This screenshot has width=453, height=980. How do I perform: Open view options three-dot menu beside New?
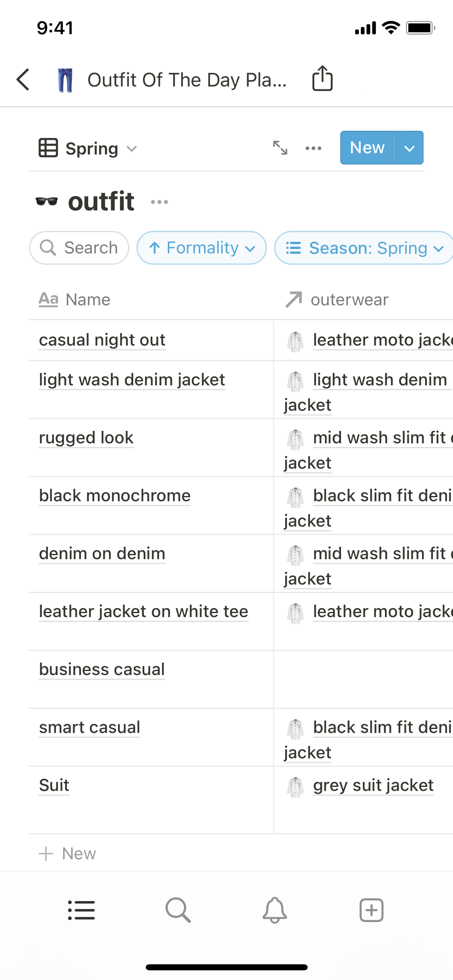(313, 148)
